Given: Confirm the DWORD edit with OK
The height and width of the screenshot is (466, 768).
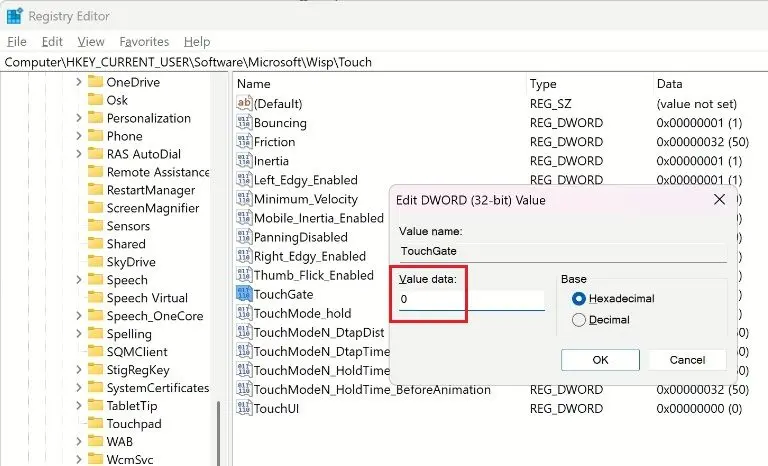Looking at the screenshot, I should (600, 360).
